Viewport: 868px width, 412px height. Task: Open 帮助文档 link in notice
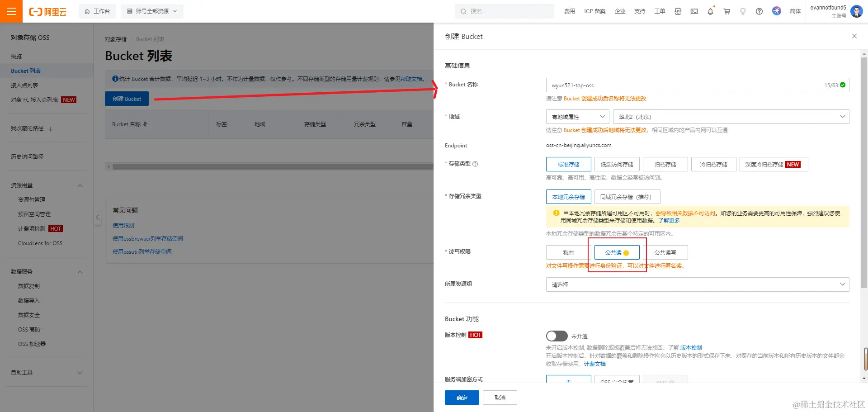pos(412,79)
